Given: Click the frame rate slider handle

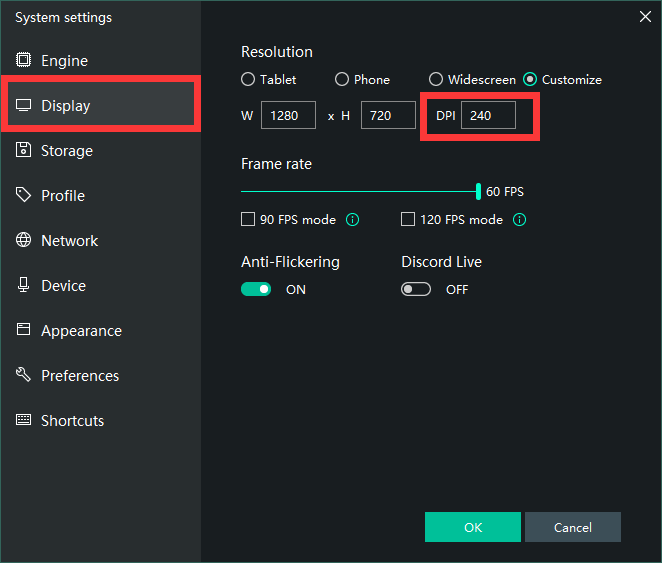Looking at the screenshot, I should [478, 191].
